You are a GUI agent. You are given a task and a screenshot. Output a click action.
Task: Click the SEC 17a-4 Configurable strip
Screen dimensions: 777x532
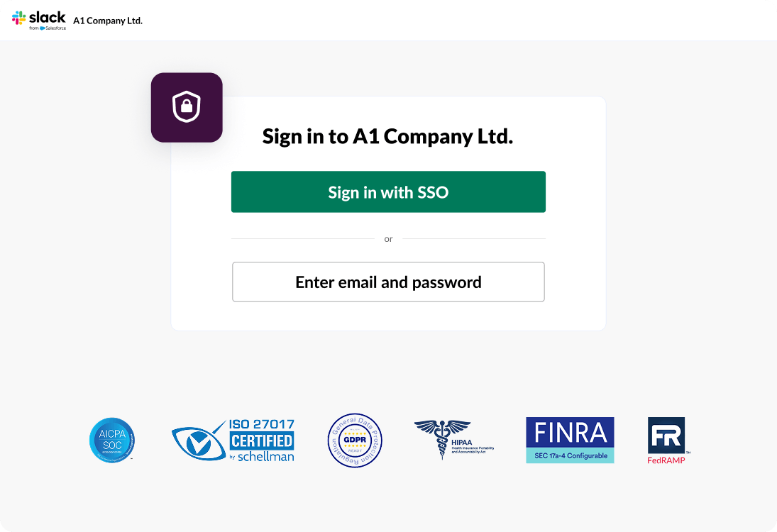570,455
